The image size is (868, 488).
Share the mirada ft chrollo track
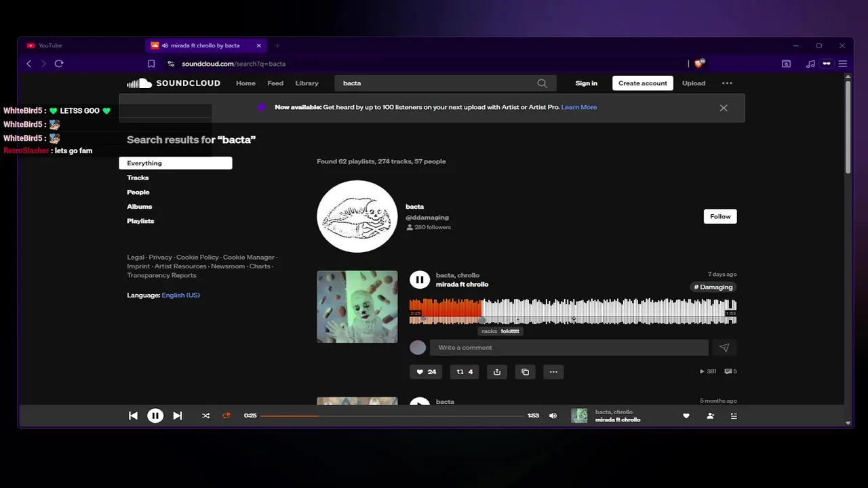click(x=497, y=371)
